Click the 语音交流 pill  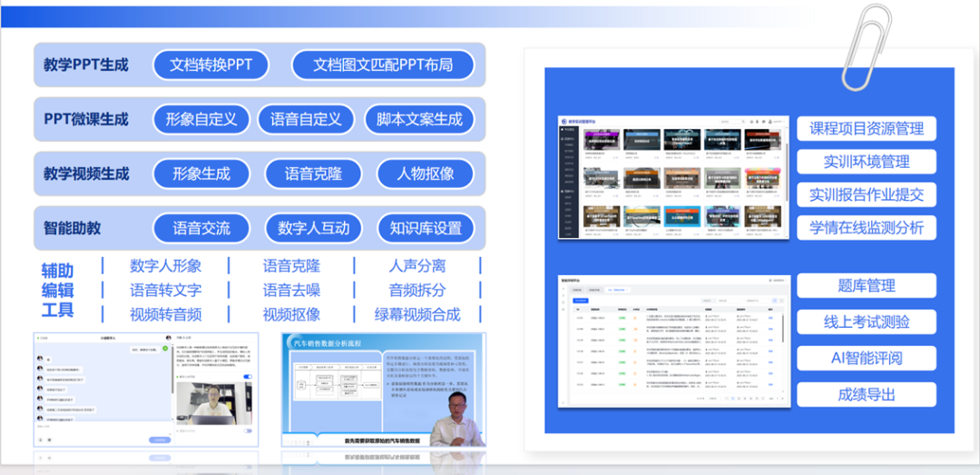click(x=201, y=228)
